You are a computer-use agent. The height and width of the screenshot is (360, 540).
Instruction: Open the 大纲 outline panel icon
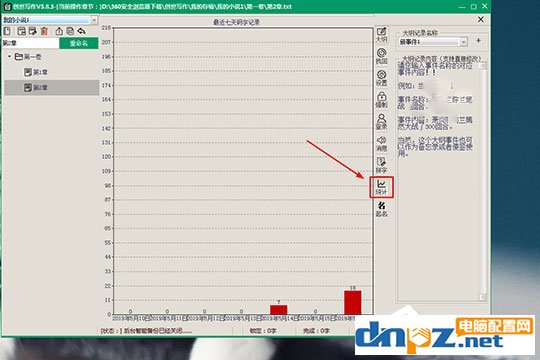[x=381, y=35]
